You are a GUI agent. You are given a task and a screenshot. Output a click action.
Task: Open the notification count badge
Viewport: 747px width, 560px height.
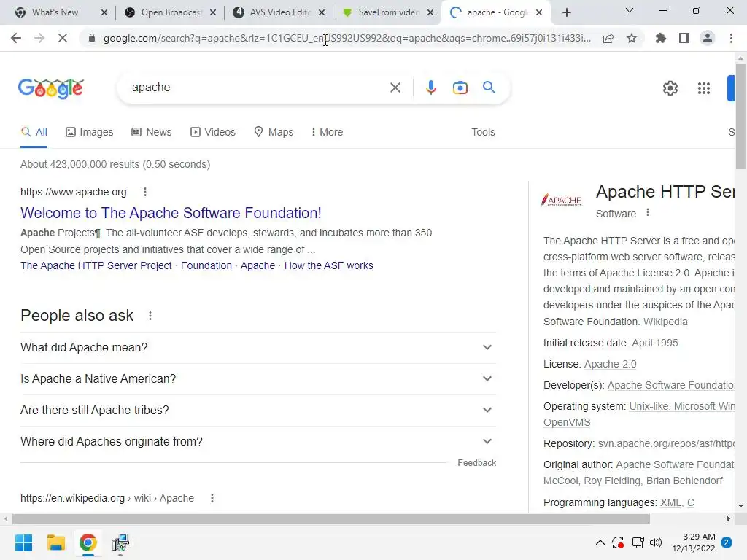point(727,542)
